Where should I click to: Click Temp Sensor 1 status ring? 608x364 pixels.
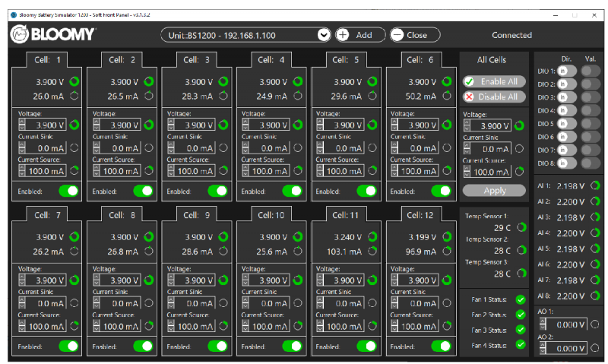(x=521, y=227)
